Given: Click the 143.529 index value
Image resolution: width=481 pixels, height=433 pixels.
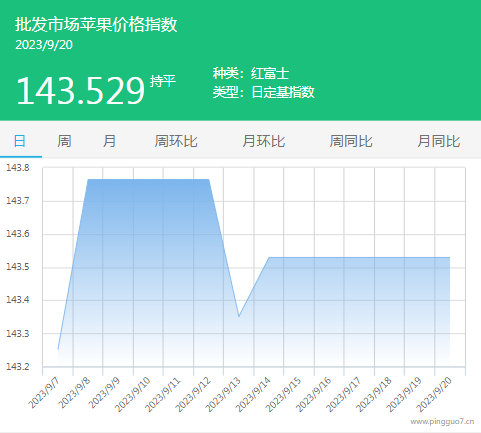Looking at the screenshot, I should click(x=80, y=91).
